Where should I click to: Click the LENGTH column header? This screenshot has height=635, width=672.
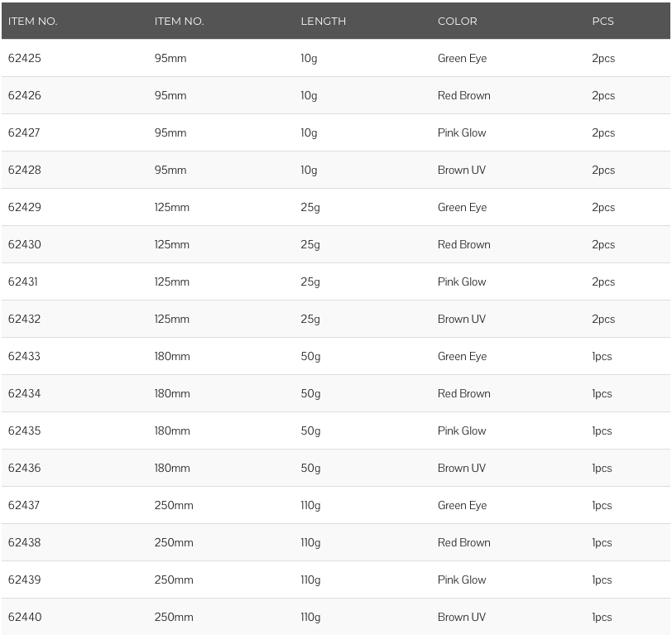point(323,21)
